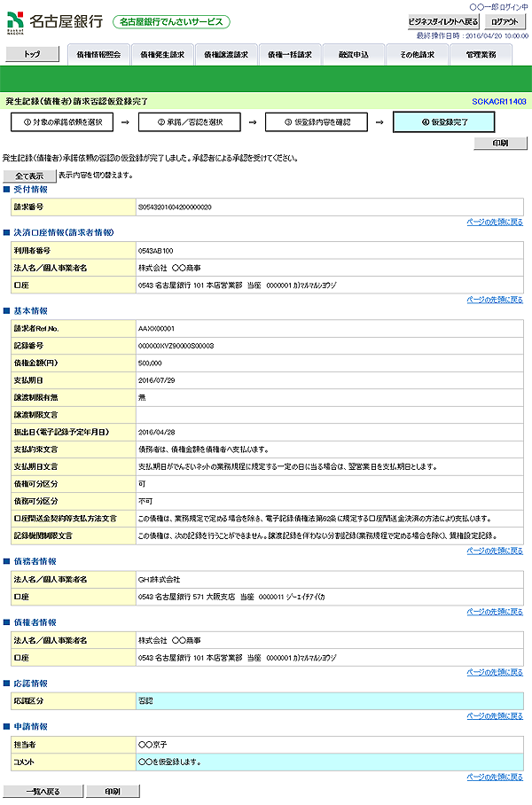The width and height of the screenshot is (532, 805).
Task: Click the 否認 value in 応諾区分
Action: coord(145,700)
